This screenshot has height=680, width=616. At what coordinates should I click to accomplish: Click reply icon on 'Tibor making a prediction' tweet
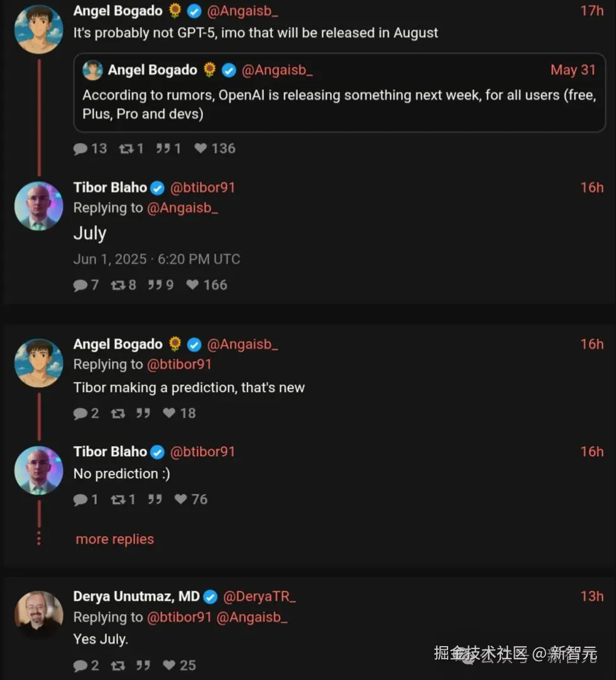80,414
